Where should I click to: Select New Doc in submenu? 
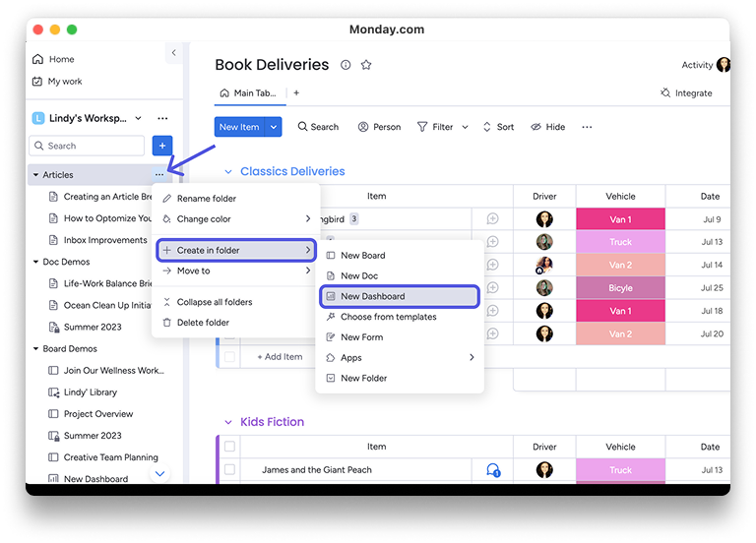point(400,275)
